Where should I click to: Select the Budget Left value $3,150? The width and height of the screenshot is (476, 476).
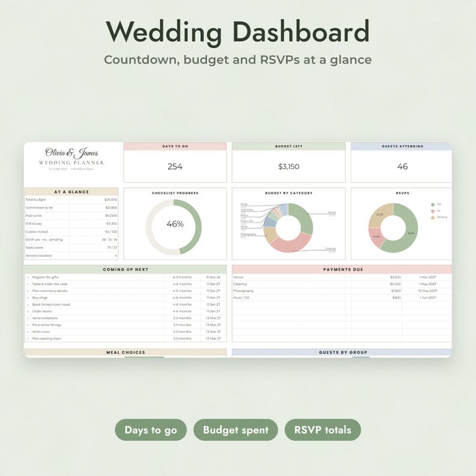tap(289, 166)
